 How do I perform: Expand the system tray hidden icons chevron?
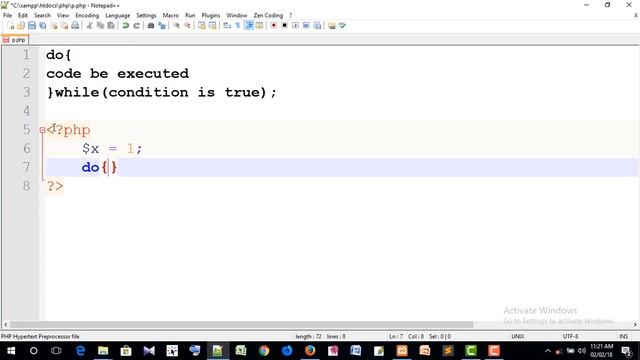pyautogui.click(x=548, y=351)
